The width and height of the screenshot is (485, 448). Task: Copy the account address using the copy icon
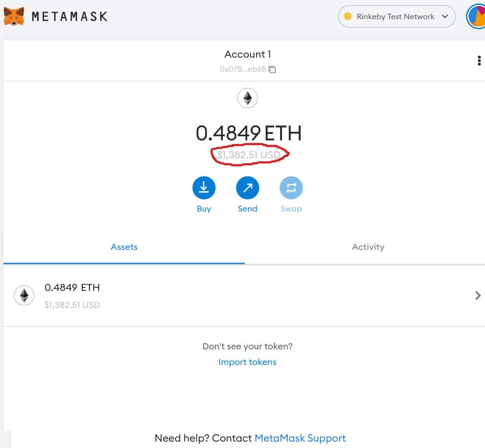pyautogui.click(x=272, y=69)
